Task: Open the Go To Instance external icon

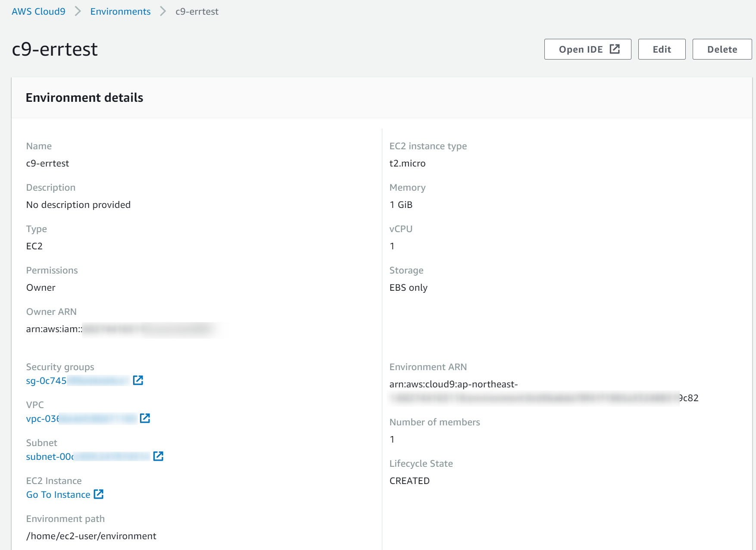Action: tap(99, 494)
